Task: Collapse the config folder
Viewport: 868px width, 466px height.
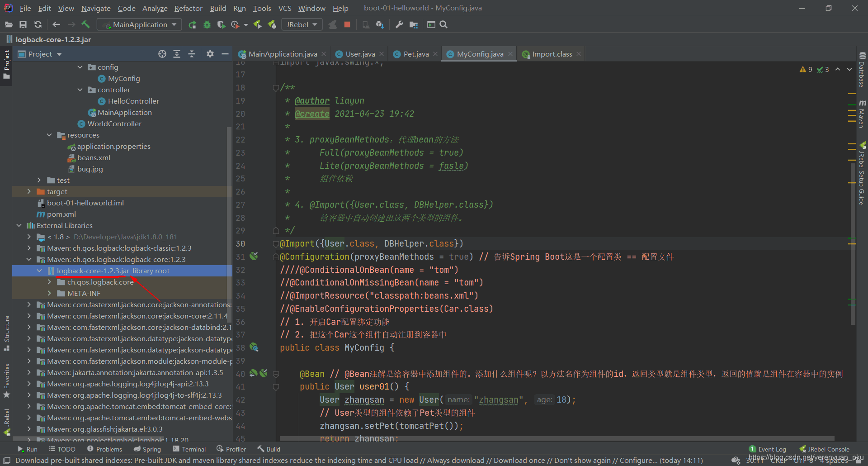Action: 80,67
